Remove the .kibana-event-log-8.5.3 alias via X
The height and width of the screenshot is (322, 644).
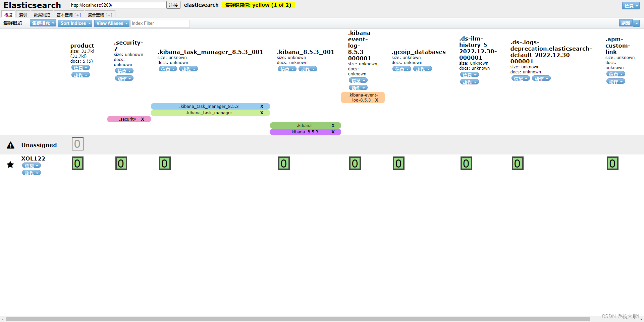coord(377,100)
